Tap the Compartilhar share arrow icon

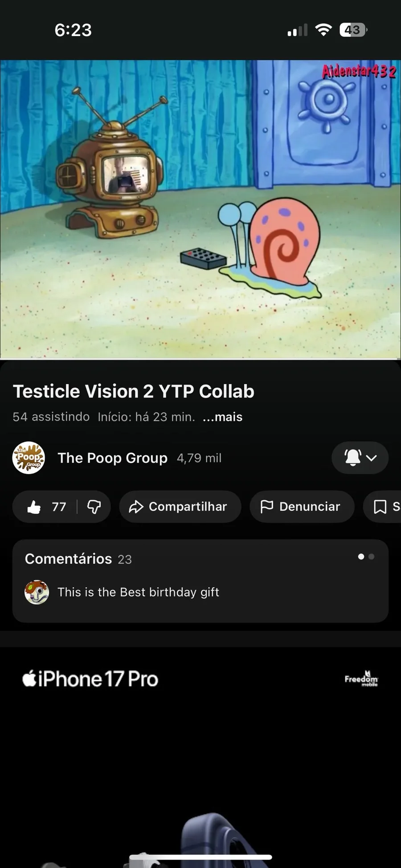[136, 507]
